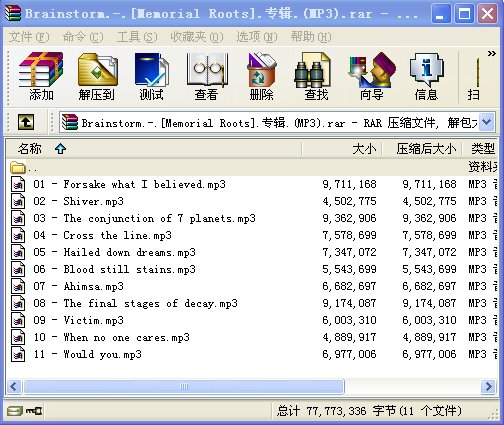Open the 帮助(H) menu
504x425 pixels.
pyautogui.click(x=311, y=37)
